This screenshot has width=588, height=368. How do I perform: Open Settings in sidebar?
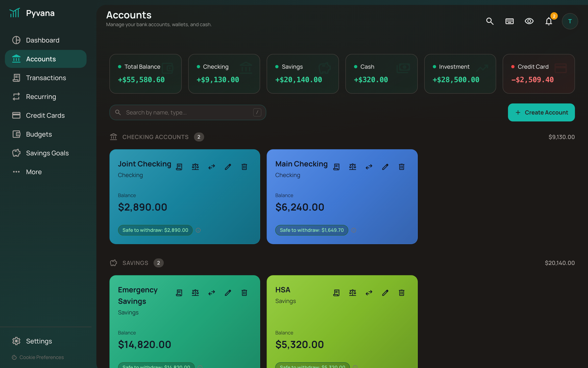click(x=46, y=341)
